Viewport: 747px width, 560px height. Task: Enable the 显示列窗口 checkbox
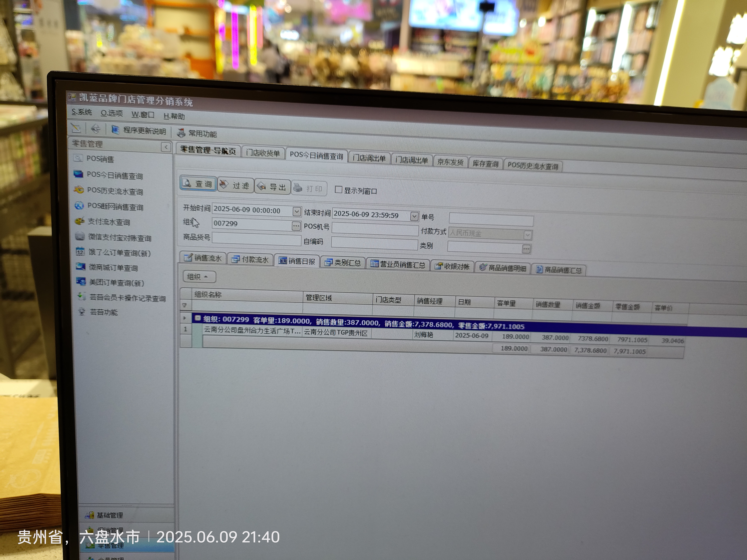(x=338, y=190)
